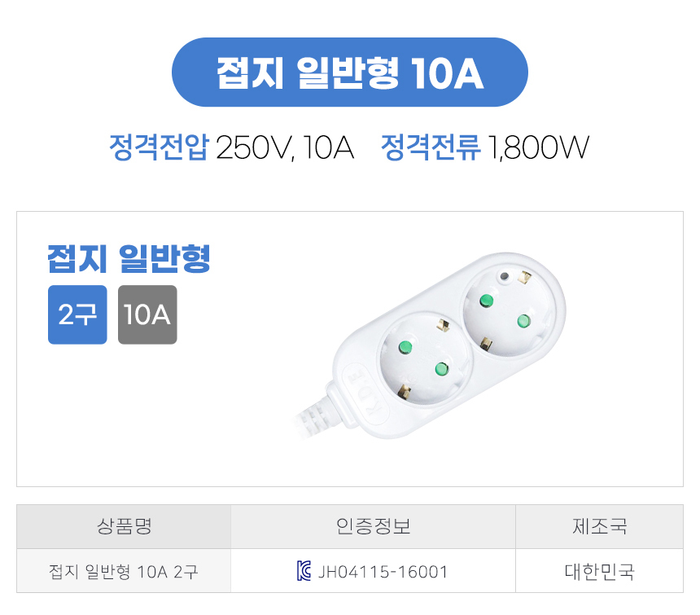This screenshot has width=700, height=615.
Task: Click the KC certification mark icon
Action: [x=304, y=571]
